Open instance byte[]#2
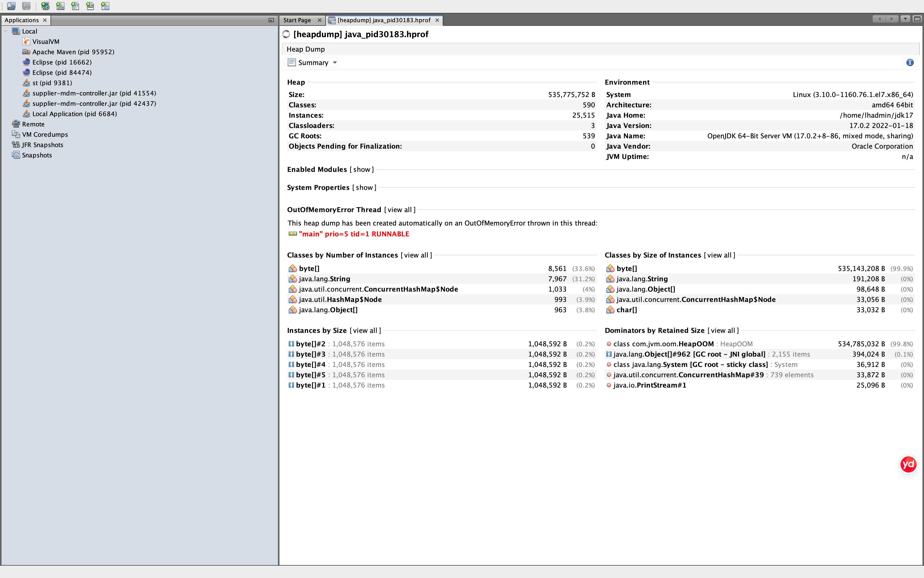This screenshot has height=578, width=924. pos(311,344)
